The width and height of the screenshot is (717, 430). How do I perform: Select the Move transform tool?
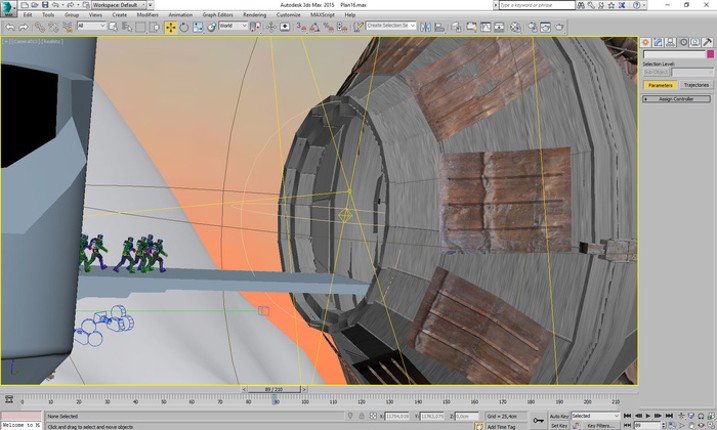(170, 27)
